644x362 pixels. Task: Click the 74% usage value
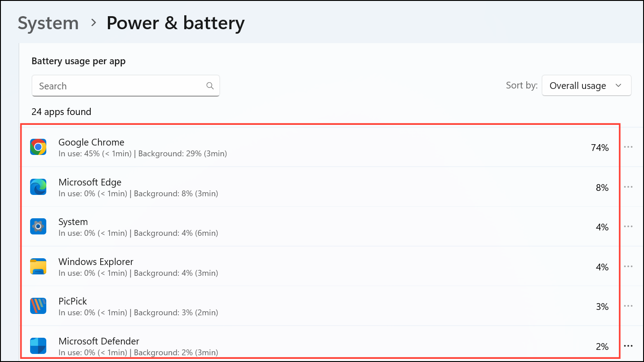[600, 147]
